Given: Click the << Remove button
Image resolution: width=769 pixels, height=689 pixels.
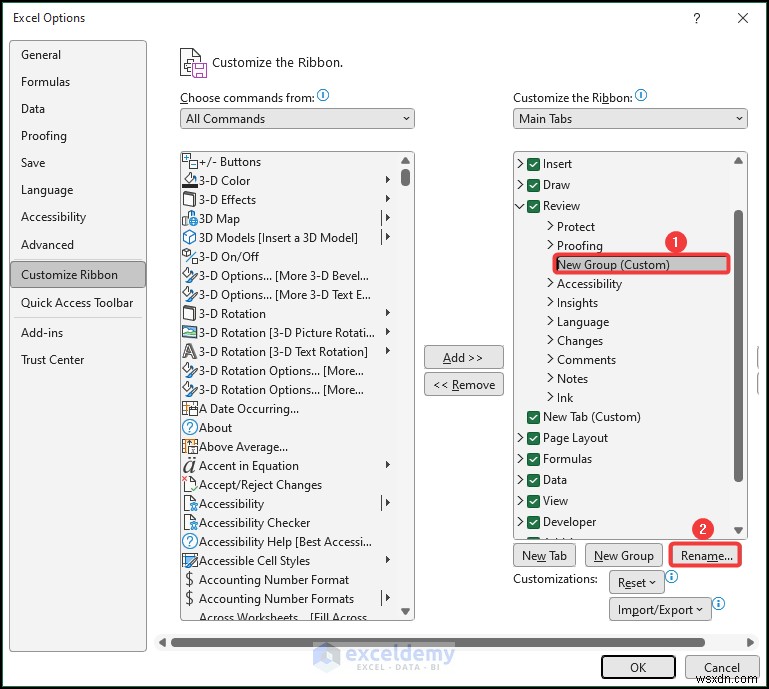Looking at the screenshot, I should [x=463, y=384].
